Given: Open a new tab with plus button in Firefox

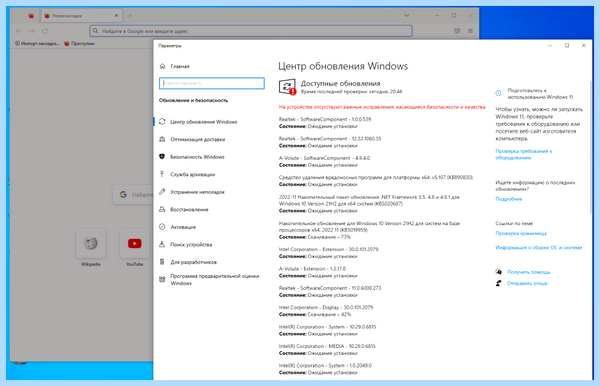Looking at the screenshot, I should tap(130, 16).
